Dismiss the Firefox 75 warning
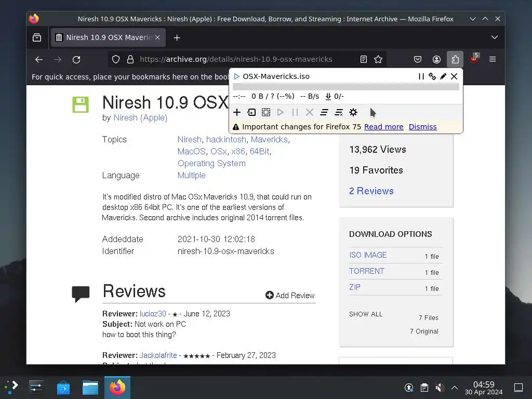Image resolution: width=532 pixels, height=399 pixels. point(423,127)
